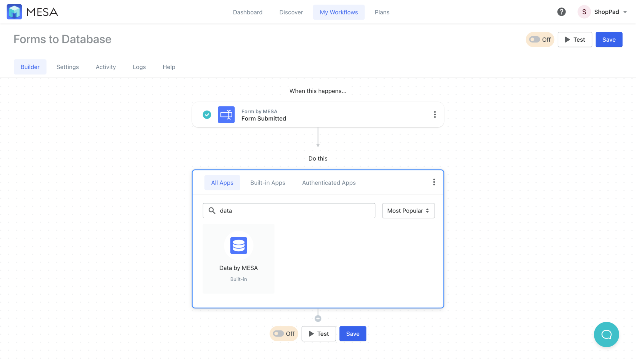Open the live chat bubble
Screen dimensions: 636x364
[606, 334]
